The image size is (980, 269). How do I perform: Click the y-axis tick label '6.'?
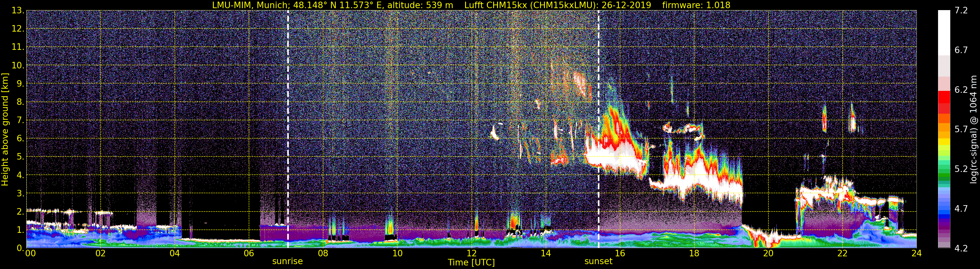tap(20, 139)
